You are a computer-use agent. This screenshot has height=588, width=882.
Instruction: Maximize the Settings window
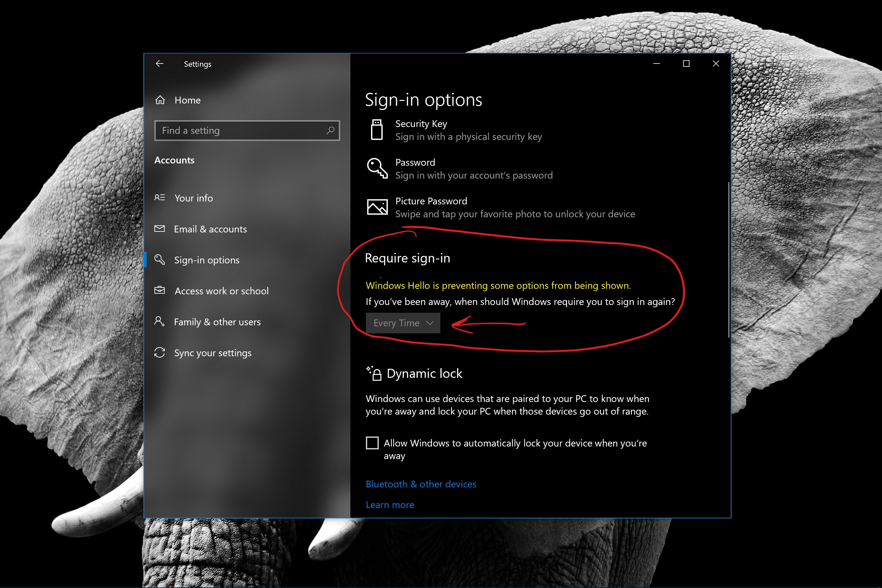pyautogui.click(x=686, y=64)
